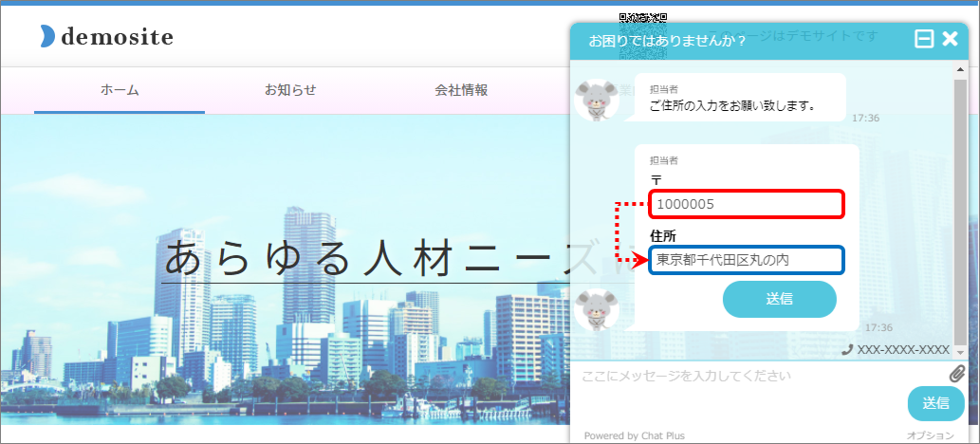Click the Powered by Chat Plus link

coord(635,435)
